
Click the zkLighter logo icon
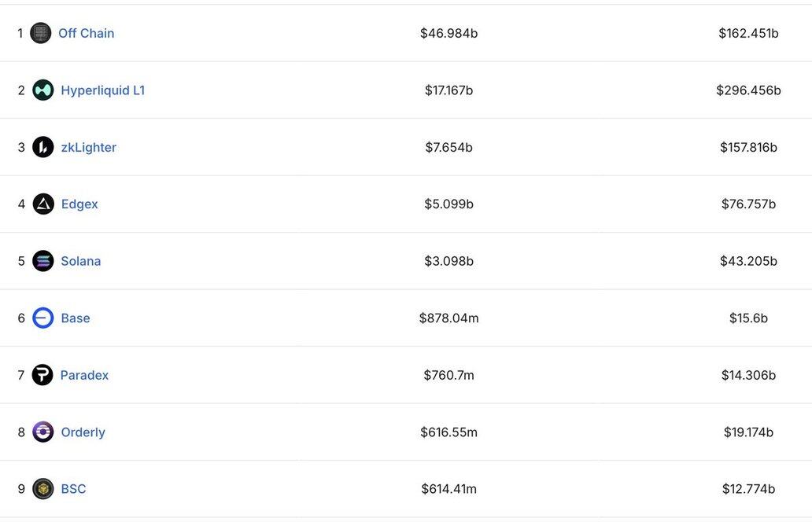[x=43, y=147]
